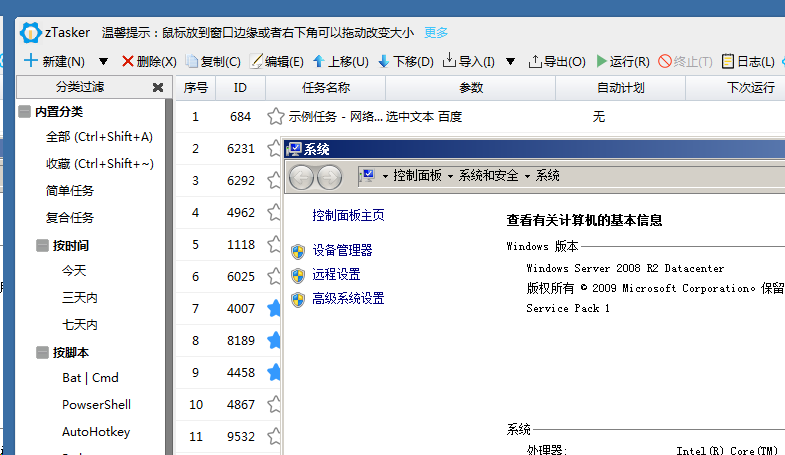Image resolution: width=785 pixels, height=455 pixels.
Task: Open the dropdown arrow next to 导入(I)
Action: tap(510, 62)
